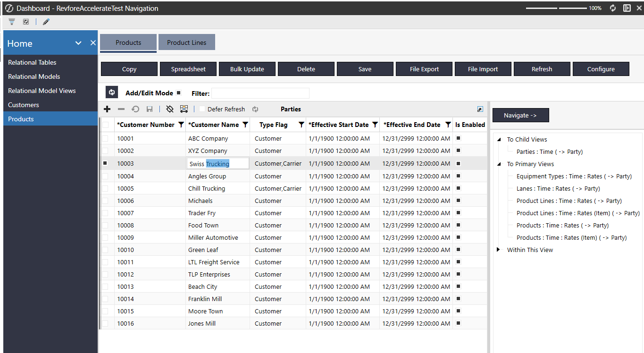Tick the row checkbox for customer 10001
This screenshot has width=644, height=353.
coord(105,139)
